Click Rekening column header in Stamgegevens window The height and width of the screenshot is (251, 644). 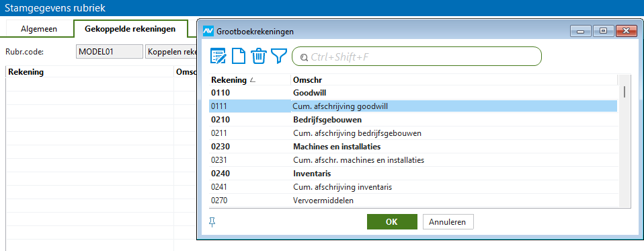(90, 72)
